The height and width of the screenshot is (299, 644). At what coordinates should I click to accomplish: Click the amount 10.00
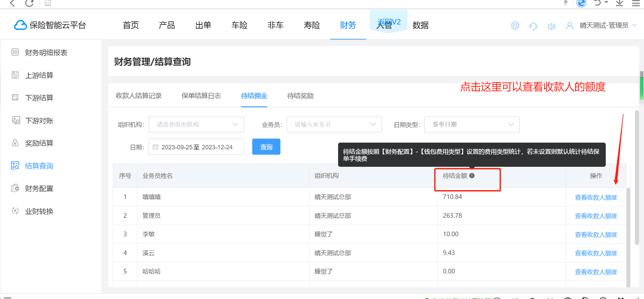450,234
